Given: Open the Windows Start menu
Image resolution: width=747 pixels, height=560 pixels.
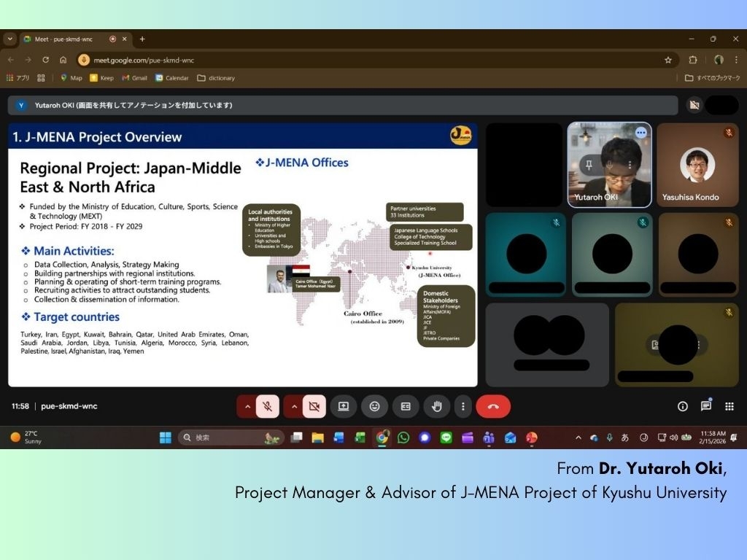Looking at the screenshot, I should click(166, 437).
